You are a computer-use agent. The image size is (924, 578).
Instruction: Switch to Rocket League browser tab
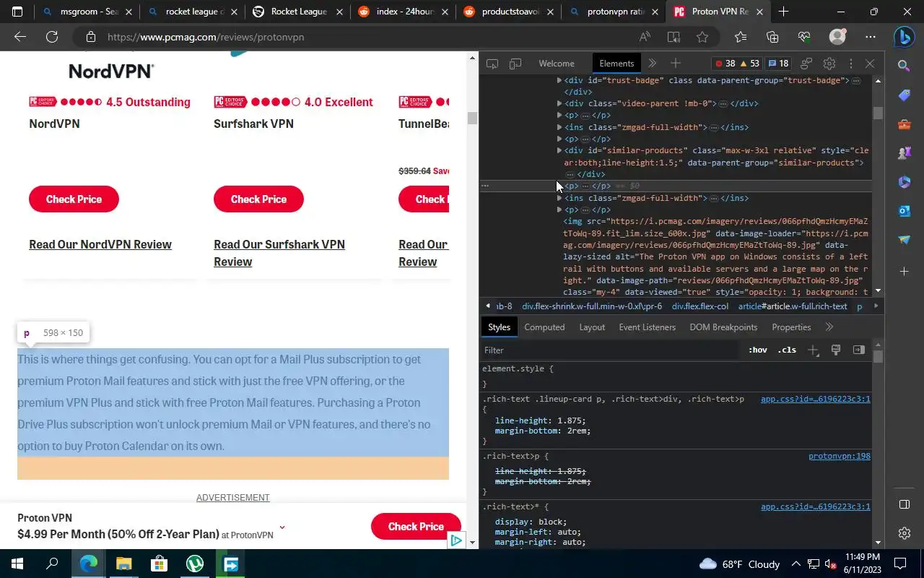coord(299,12)
